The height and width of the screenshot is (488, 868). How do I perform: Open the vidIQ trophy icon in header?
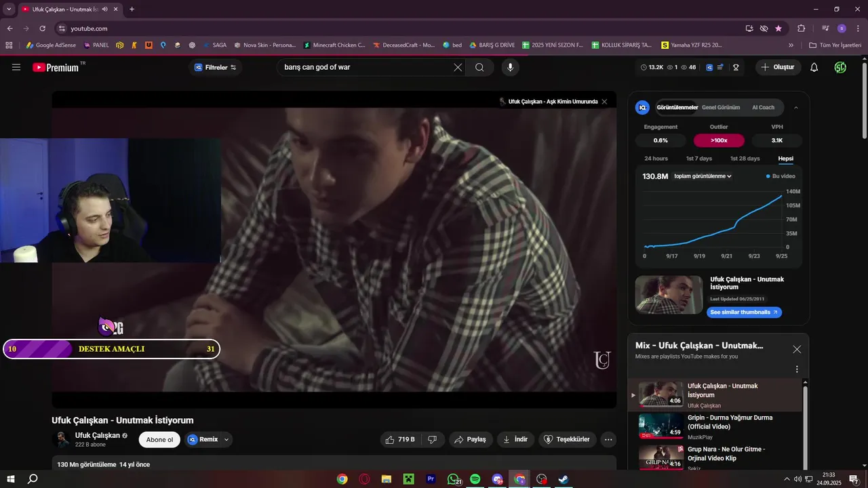[736, 67]
